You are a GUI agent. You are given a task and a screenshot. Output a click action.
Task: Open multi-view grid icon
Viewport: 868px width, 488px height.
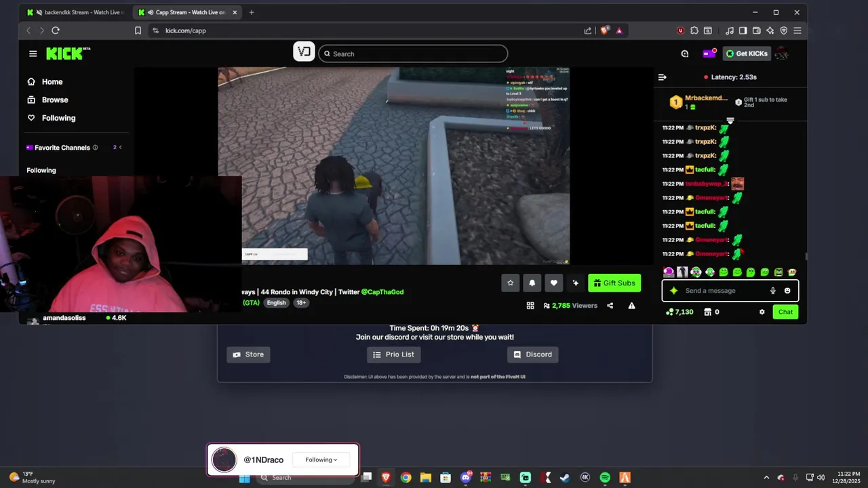[x=530, y=306]
